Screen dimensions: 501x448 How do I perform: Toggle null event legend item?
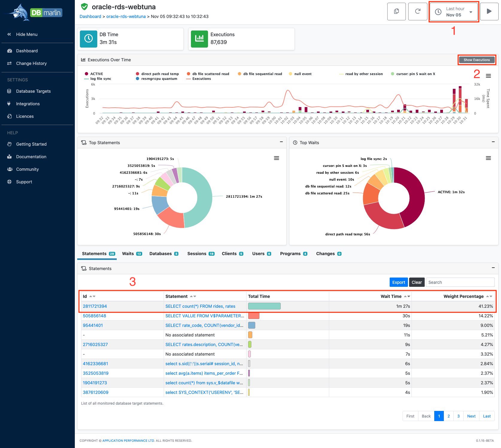(300, 74)
